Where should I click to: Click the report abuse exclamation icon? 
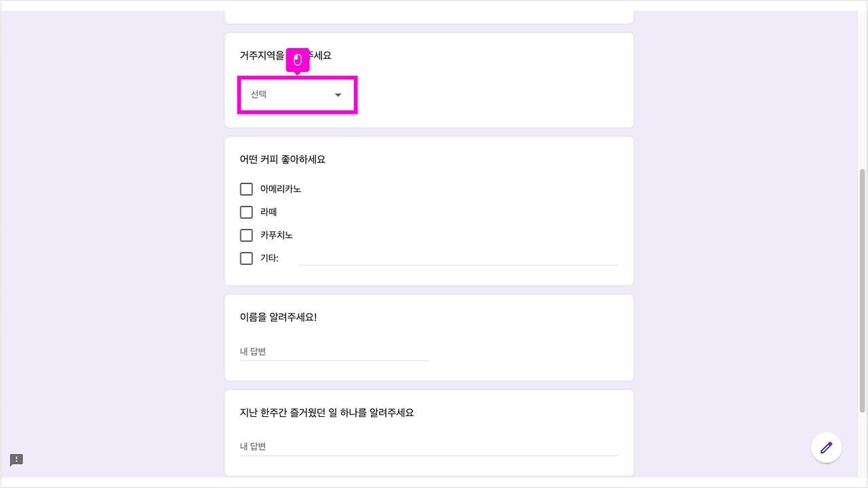pyautogui.click(x=16, y=460)
